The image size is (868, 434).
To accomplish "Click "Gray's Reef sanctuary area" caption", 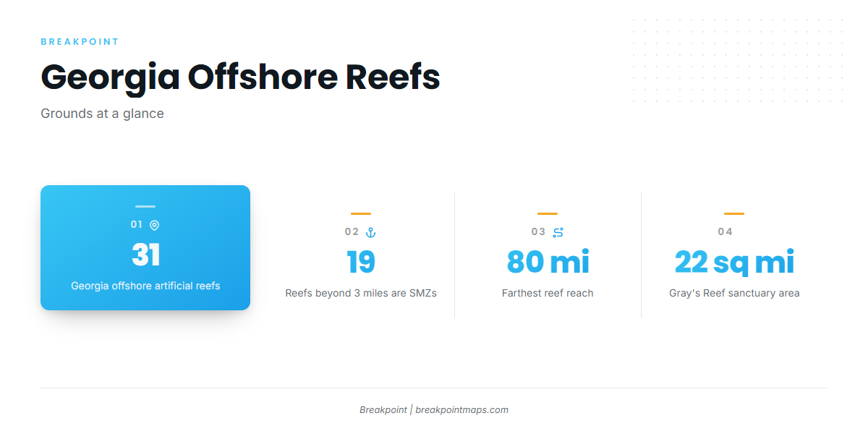I will pyautogui.click(x=734, y=293).
